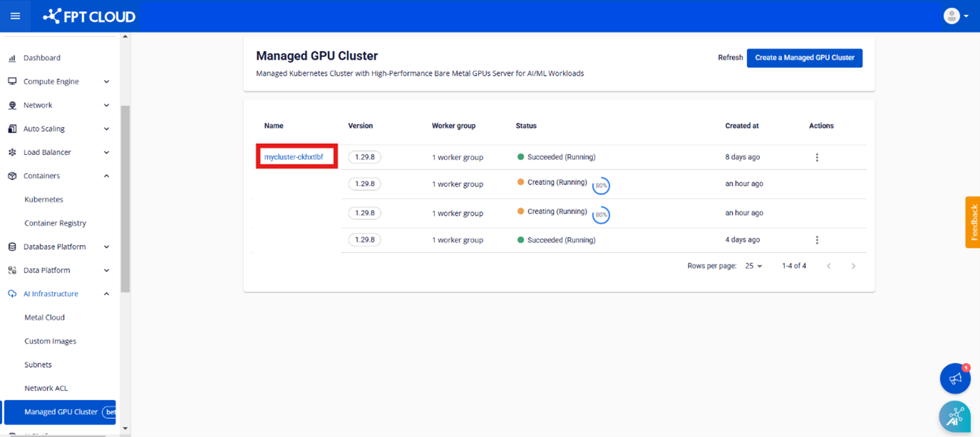
Task: Click the FPT Cloud logo
Action: click(89, 17)
